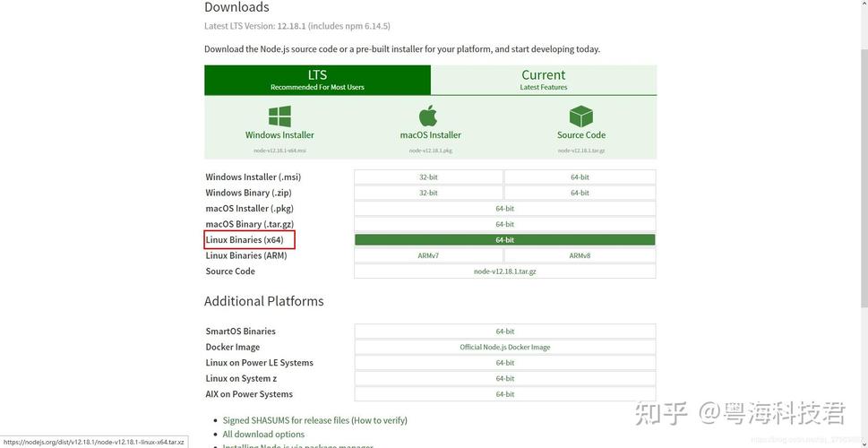Switch to the LTS tab
The height and width of the screenshot is (448, 868).
tap(317, 80)
